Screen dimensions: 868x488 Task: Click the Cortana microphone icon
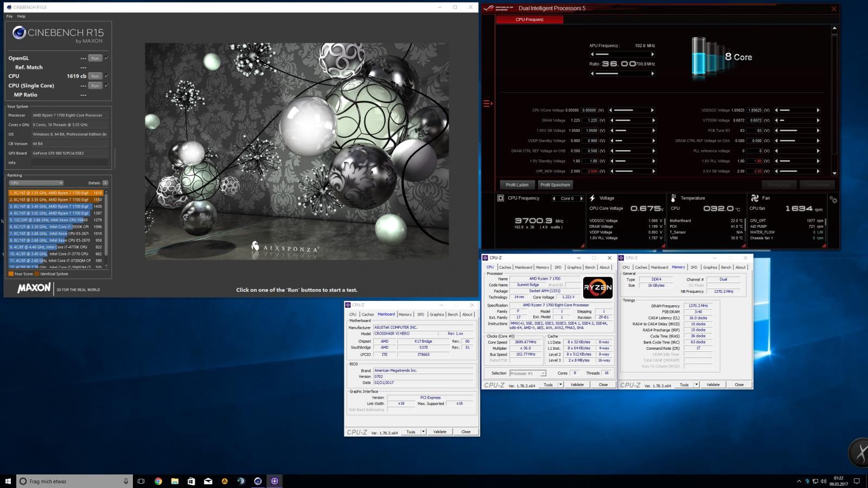click(x=126, y=481)
